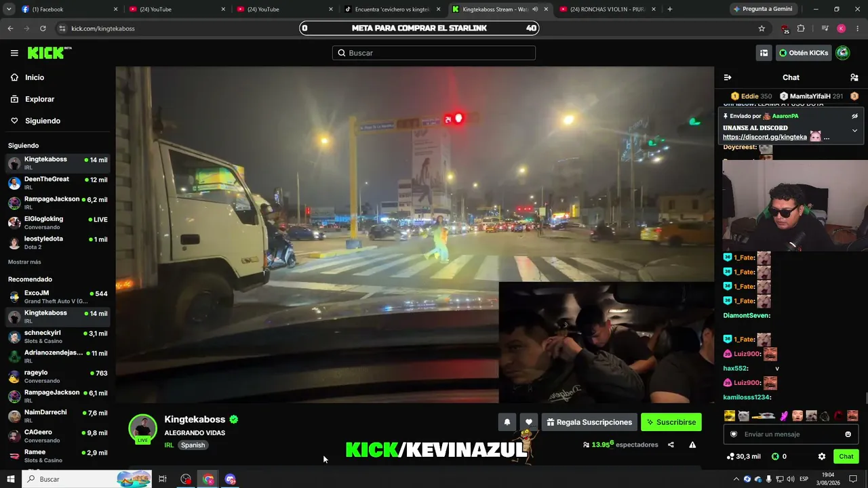Click the Enviar un mensaje input
The image size is (868, 488).
(791, 434)
